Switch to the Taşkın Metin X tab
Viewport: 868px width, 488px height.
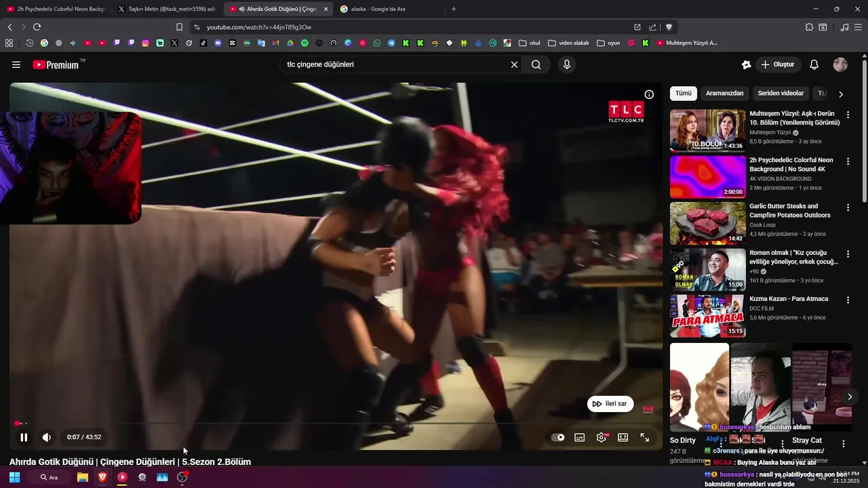point(166,9)
